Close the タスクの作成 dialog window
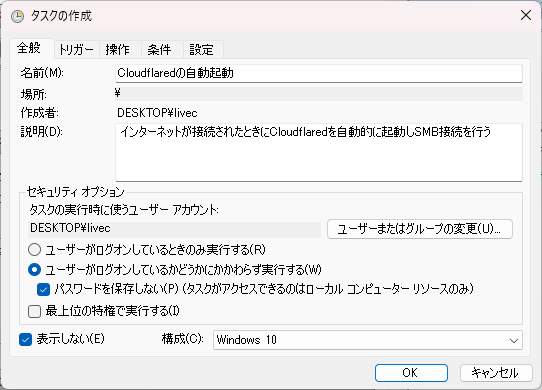Image resolution: width=542 pixels, height=390 pixels. click(x=526, y=15)
